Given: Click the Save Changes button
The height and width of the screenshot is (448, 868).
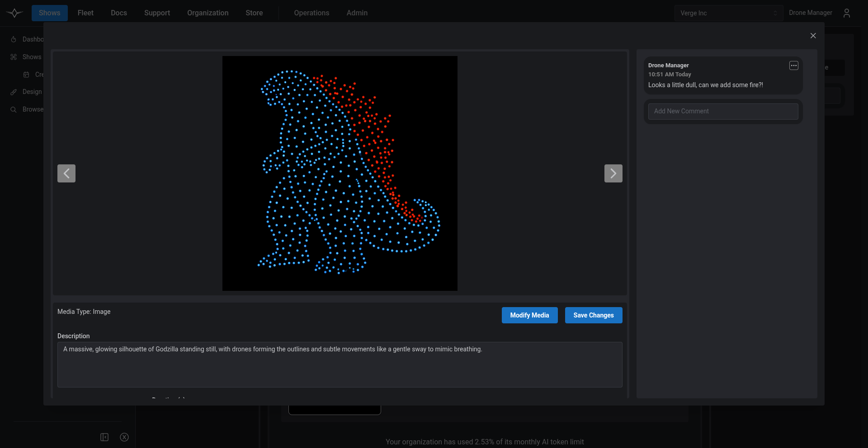Looking at the screenshot, I should pyautogui.click(x=594, y=315).
